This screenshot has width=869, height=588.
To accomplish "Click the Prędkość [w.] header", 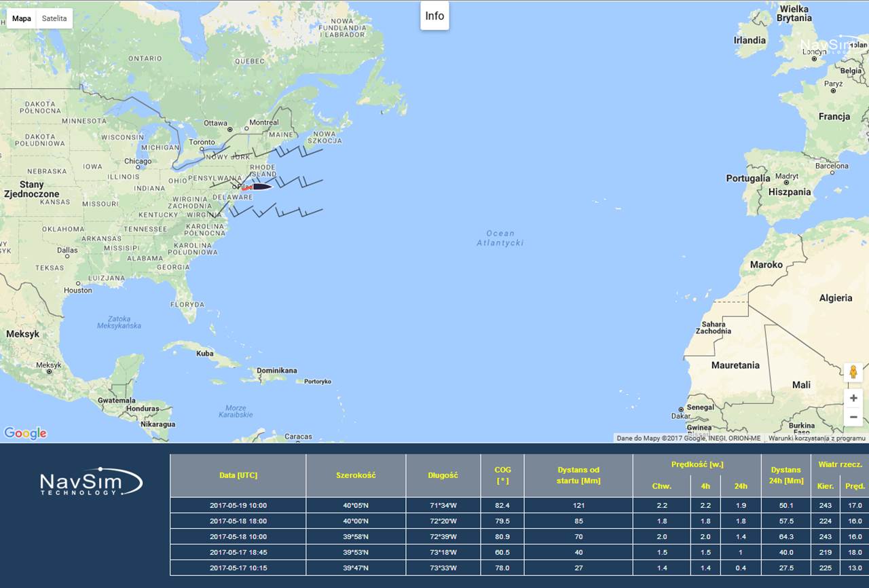I will (697, 464).
